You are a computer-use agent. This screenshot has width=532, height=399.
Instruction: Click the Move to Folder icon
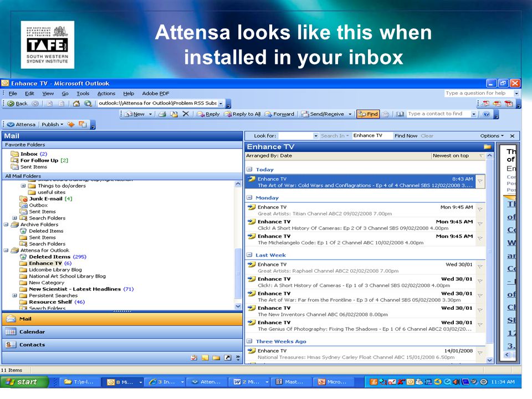[174, 114]
